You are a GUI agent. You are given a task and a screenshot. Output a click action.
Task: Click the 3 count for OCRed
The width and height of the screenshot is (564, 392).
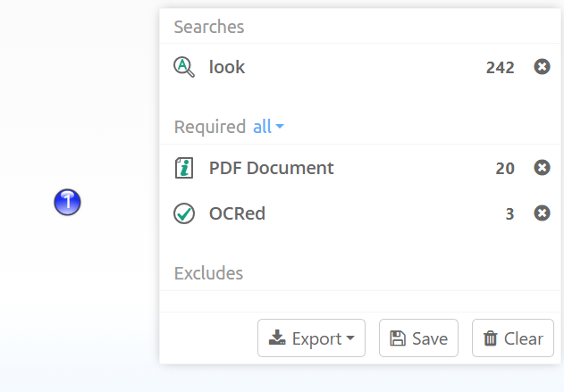point(509,213)
